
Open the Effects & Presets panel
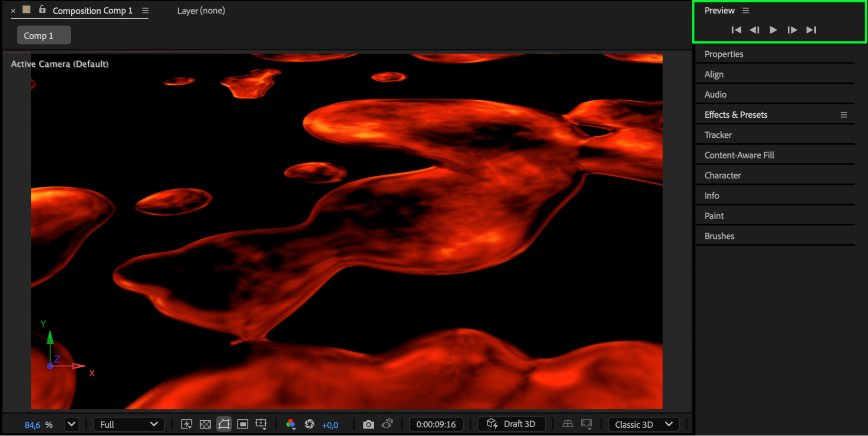(736, 115)
